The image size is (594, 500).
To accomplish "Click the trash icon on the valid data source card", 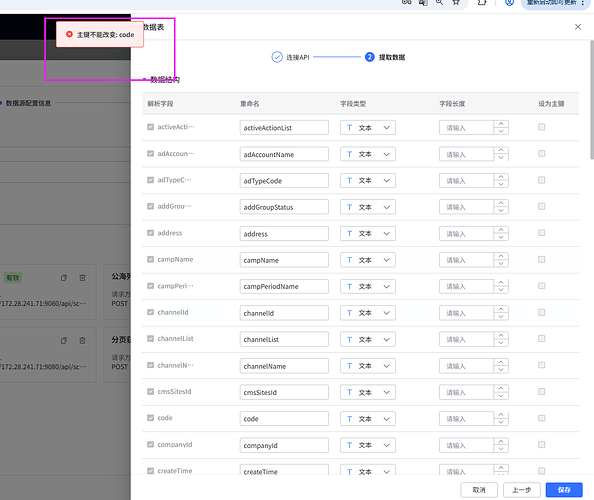I will coord(82,278).
